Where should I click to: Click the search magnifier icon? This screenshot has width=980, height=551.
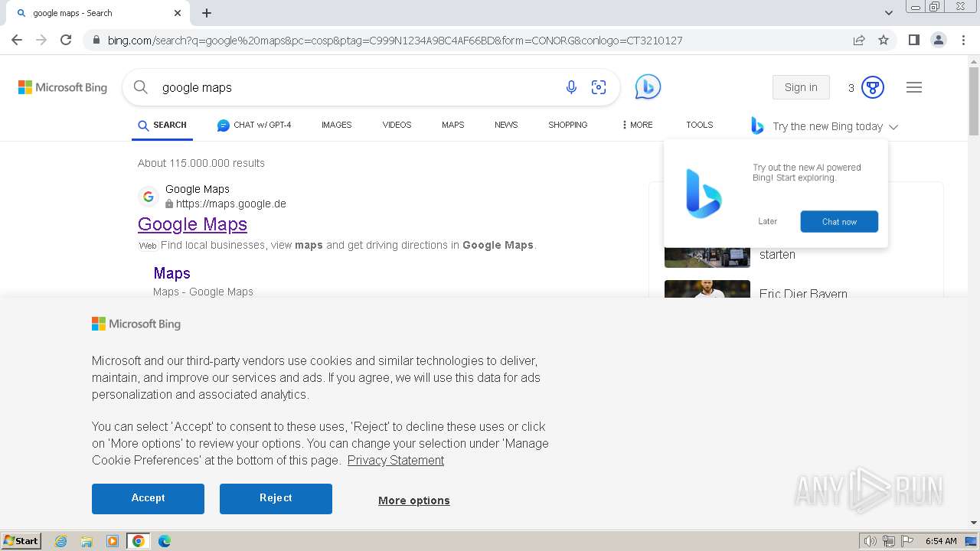(141, 87)
